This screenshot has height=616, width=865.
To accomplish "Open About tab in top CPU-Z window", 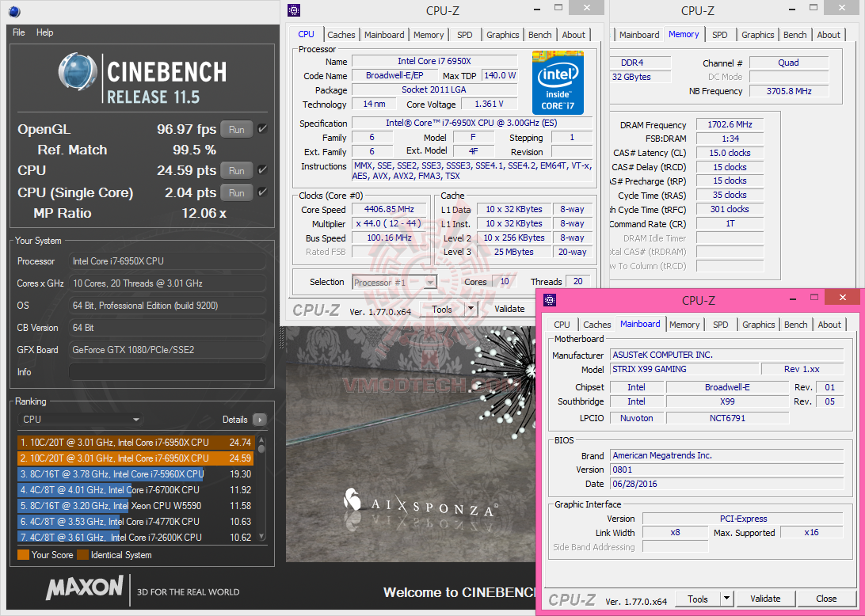I will pyautogui.click(x=573, y=35).
